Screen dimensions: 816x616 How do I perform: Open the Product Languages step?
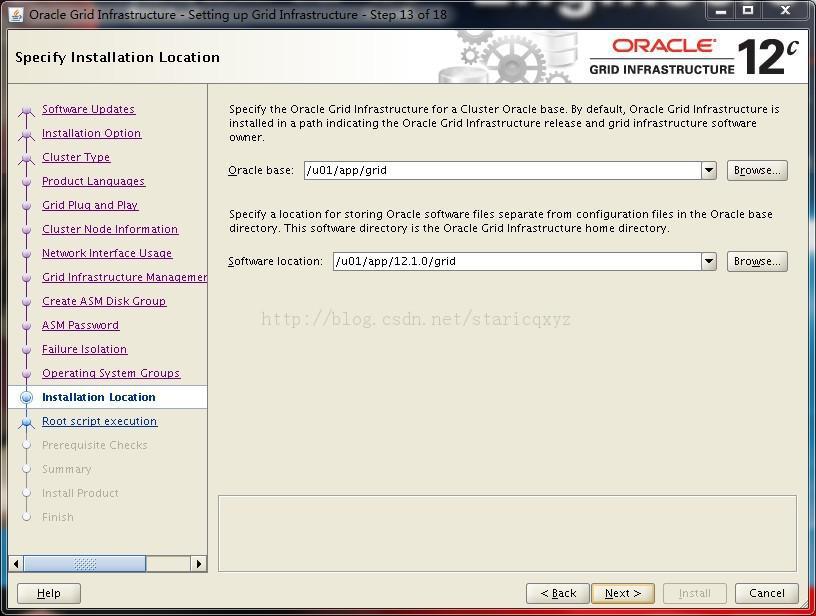tap(94, 181)
